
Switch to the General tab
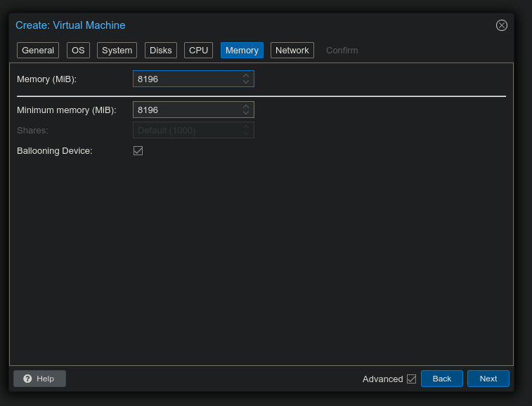(38, 51)
